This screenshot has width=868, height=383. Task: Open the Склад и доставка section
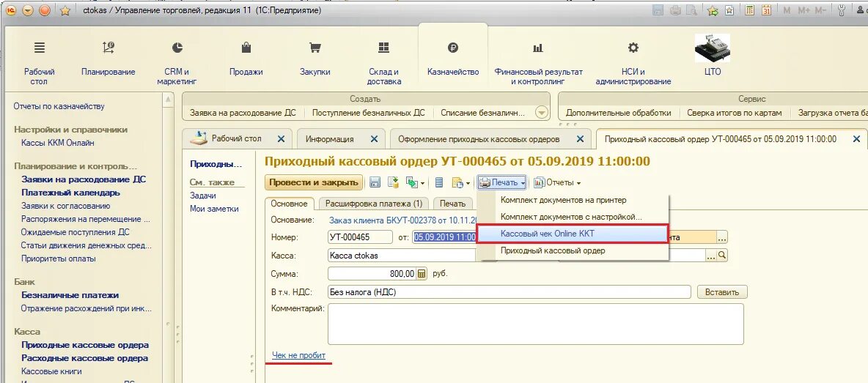(x=384, y=64)
